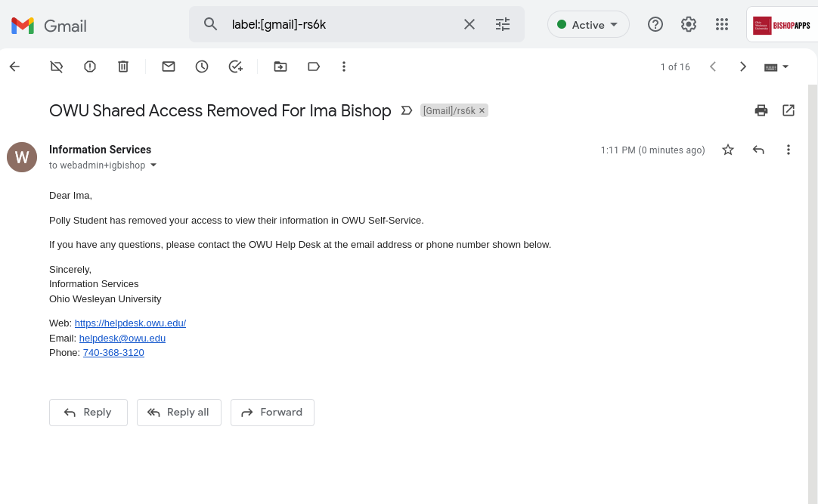Screen dimensions: 818x504
Task: Add email to Tasks
Action: click(235, 66)
